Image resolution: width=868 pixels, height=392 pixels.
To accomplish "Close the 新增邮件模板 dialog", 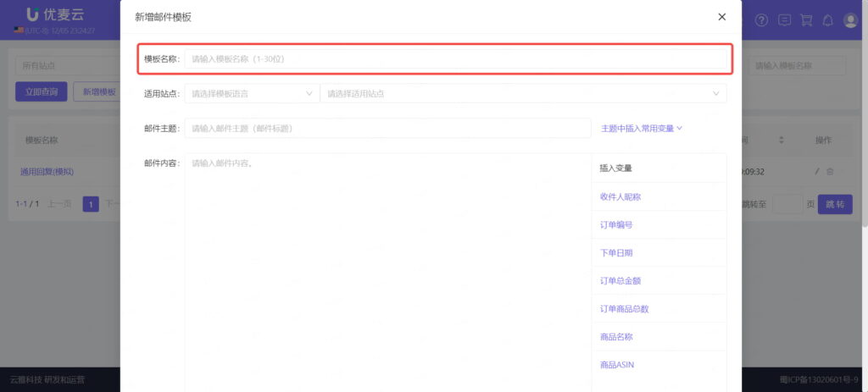I will coord(721,17).
